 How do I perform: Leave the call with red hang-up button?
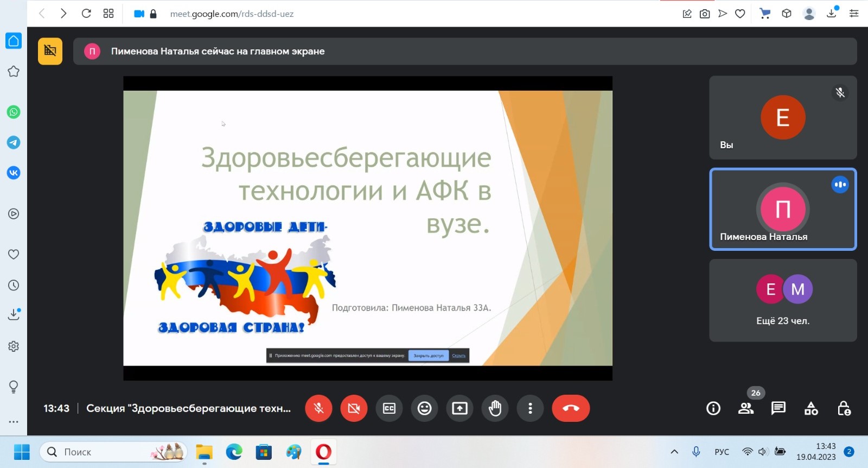pos(571,408)
